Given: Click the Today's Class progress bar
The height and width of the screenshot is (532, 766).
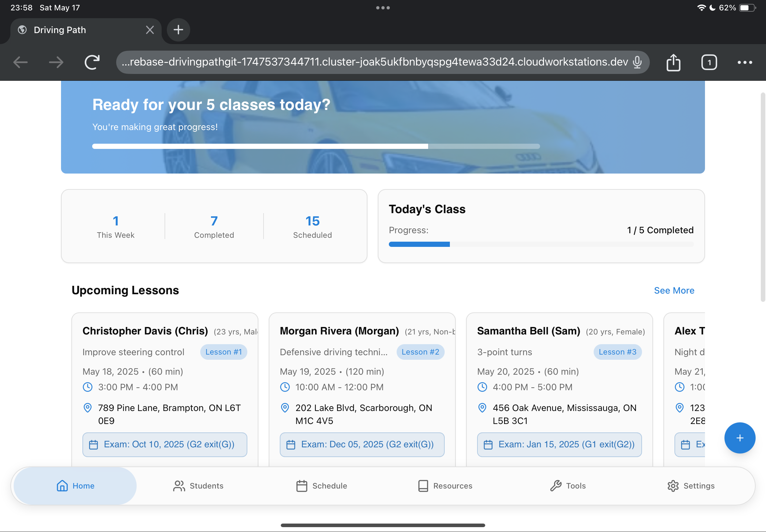Looking at the screenshot, I should [541, 244].
